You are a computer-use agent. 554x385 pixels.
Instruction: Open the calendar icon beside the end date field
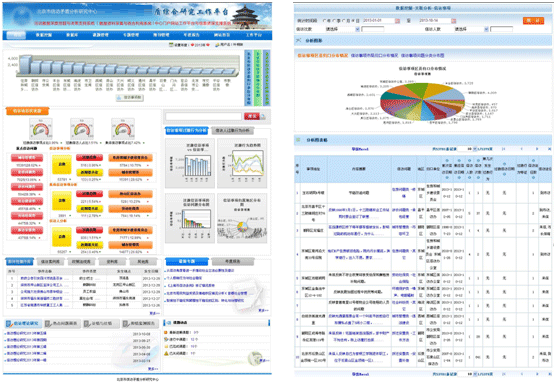(x=454, y=21)
